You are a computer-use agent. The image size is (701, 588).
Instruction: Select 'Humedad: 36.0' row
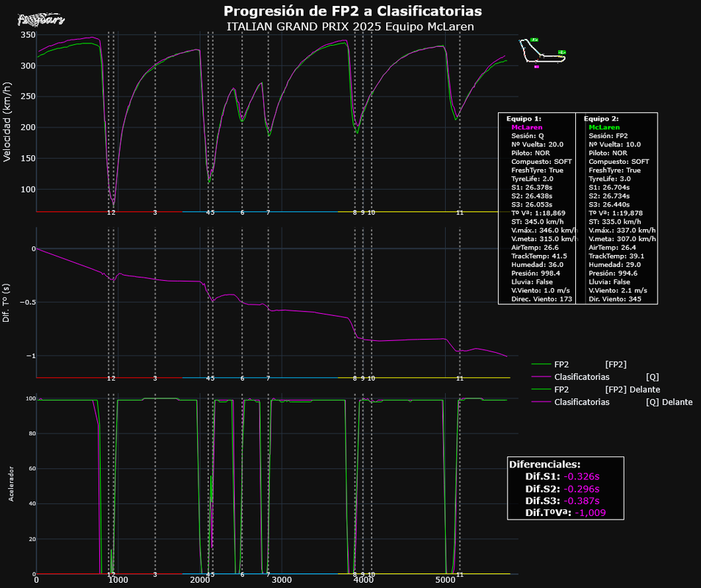coord(538,265)
